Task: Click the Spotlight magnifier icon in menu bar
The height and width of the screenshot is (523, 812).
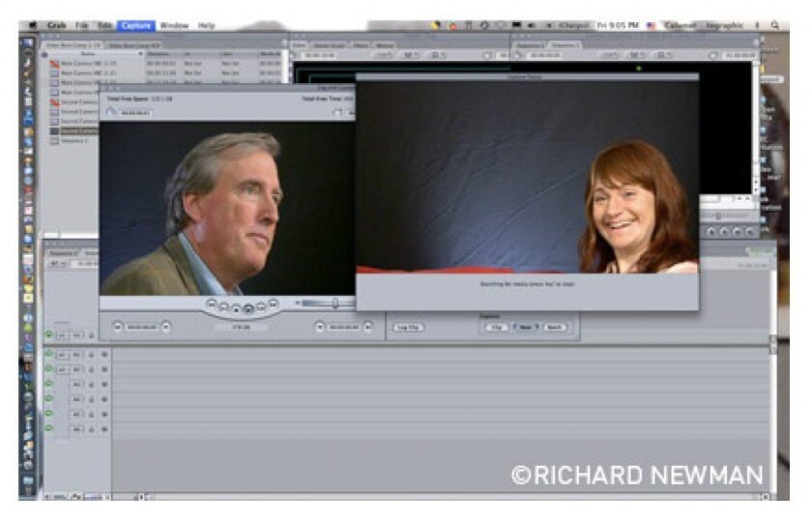Action: click(775, 25)
